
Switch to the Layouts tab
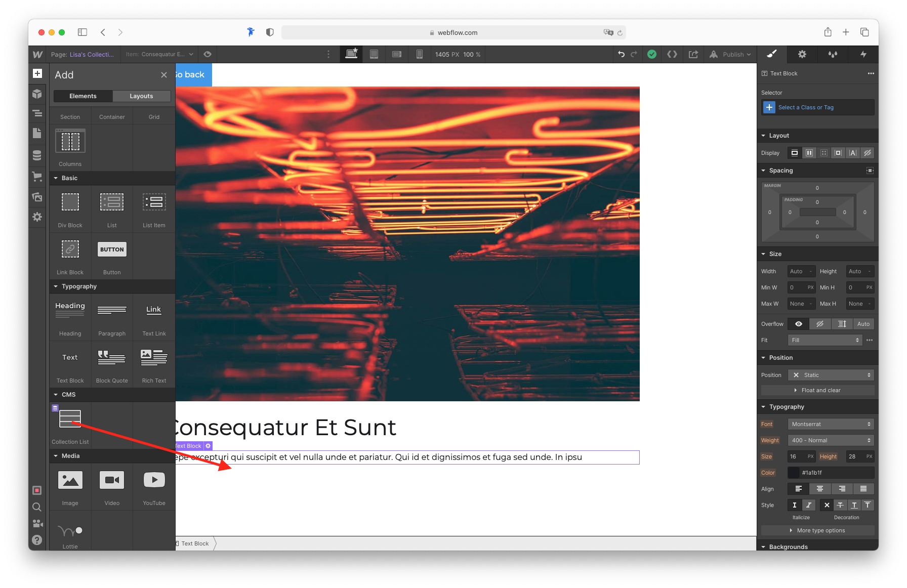point(141,96)
